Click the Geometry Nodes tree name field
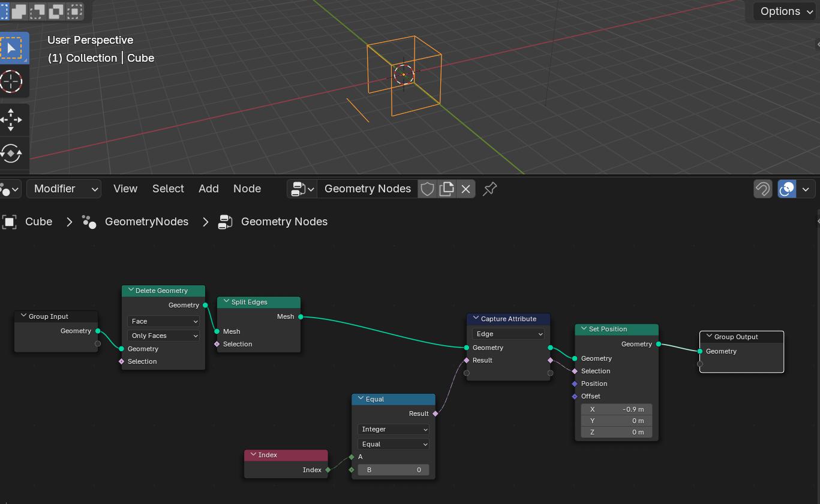This screenshot has width=820, height=504. click(368, 189)
